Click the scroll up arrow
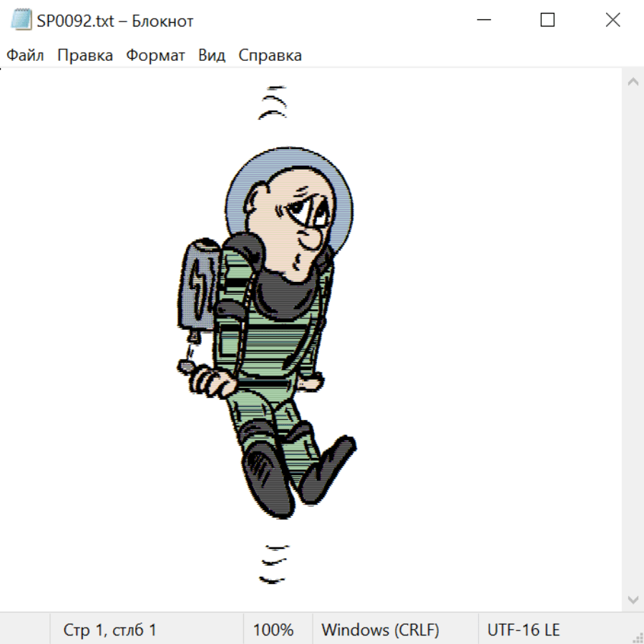Viewport: 644px width, 644px height. coord(633,82)
